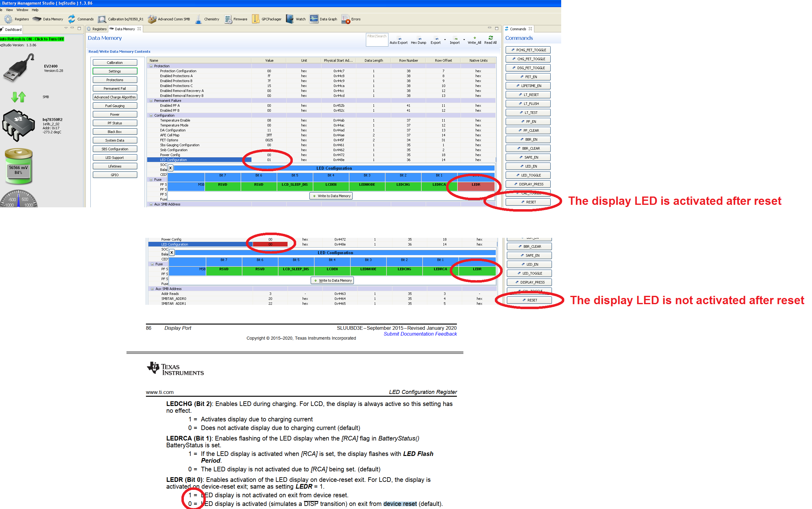The image size is (812, 509).
Task: Open the View menu
Action: tap(10, 10)
